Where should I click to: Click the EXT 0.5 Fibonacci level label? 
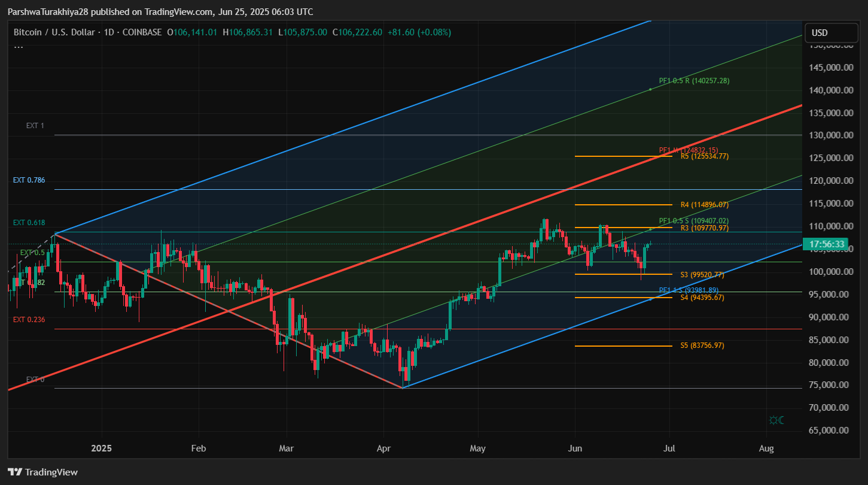(x=32, y=253)
